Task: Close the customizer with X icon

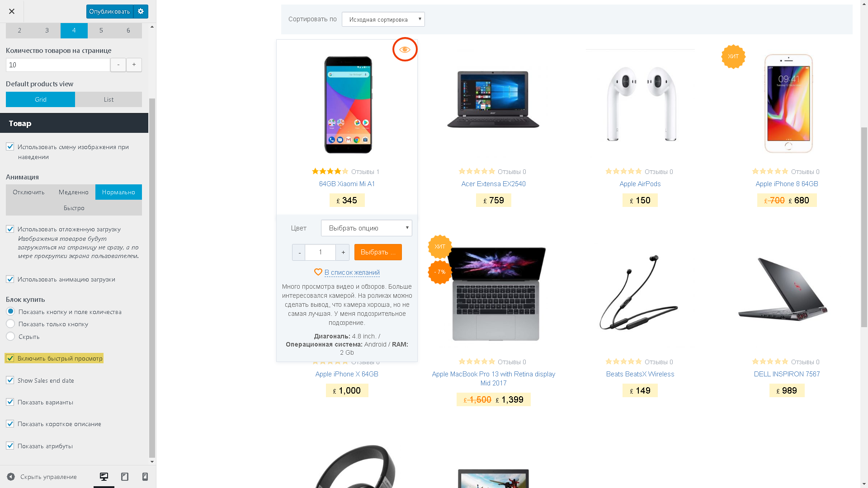Action: (x=12, y=11)
